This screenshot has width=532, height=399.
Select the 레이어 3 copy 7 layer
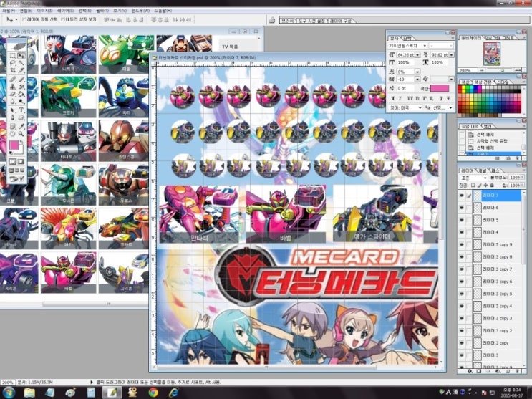pyautogui.click(x=497, y=269)
